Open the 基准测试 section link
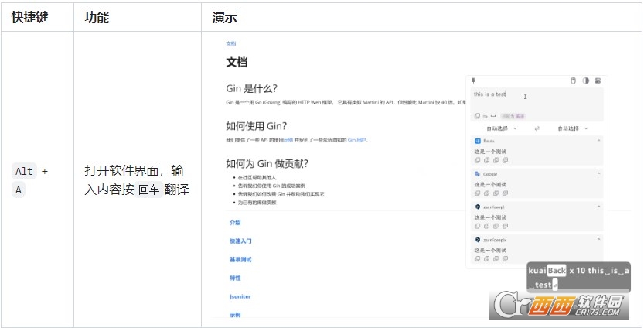This screenshot has width=644, height=328. pyautogui.click(x=240, y=259)
